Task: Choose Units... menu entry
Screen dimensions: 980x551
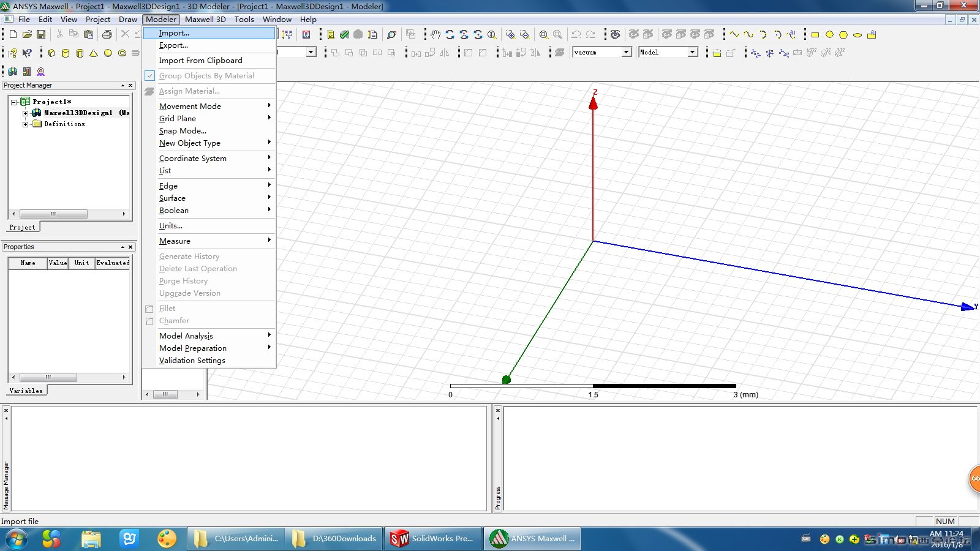Action: tap(209, 225)
